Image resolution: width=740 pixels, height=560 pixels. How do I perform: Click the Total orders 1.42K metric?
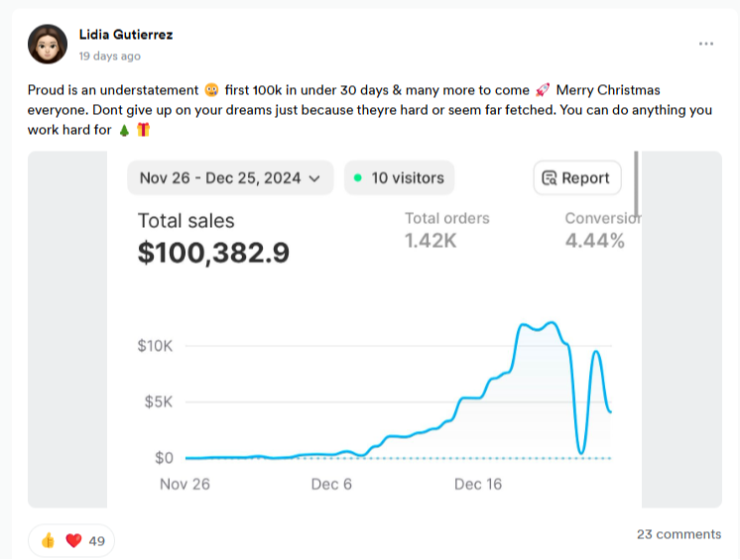(x=446, y=229)
